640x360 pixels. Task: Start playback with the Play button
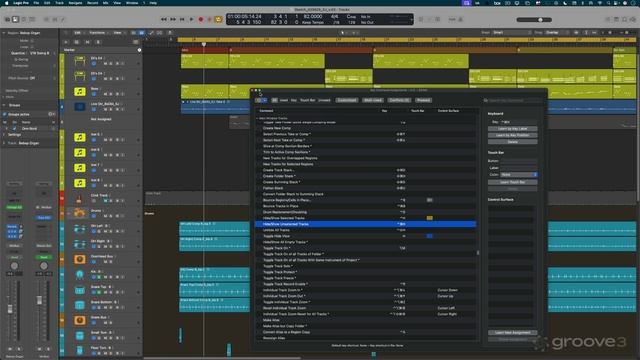tap(191, 19)
